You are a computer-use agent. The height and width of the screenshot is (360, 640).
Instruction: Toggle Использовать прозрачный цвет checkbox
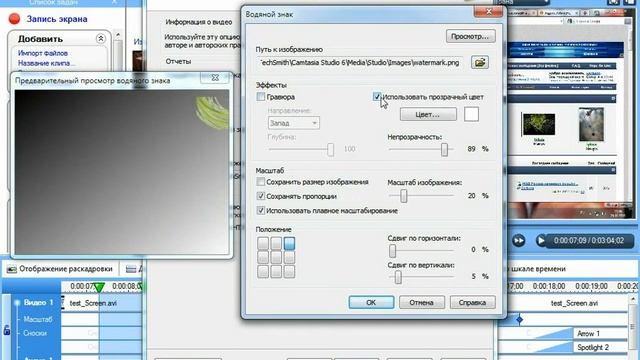(x=377, y=97)
